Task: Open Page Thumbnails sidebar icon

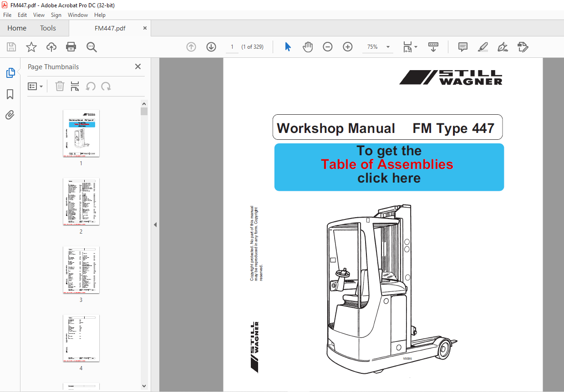Action: click(x=10, y=73)
